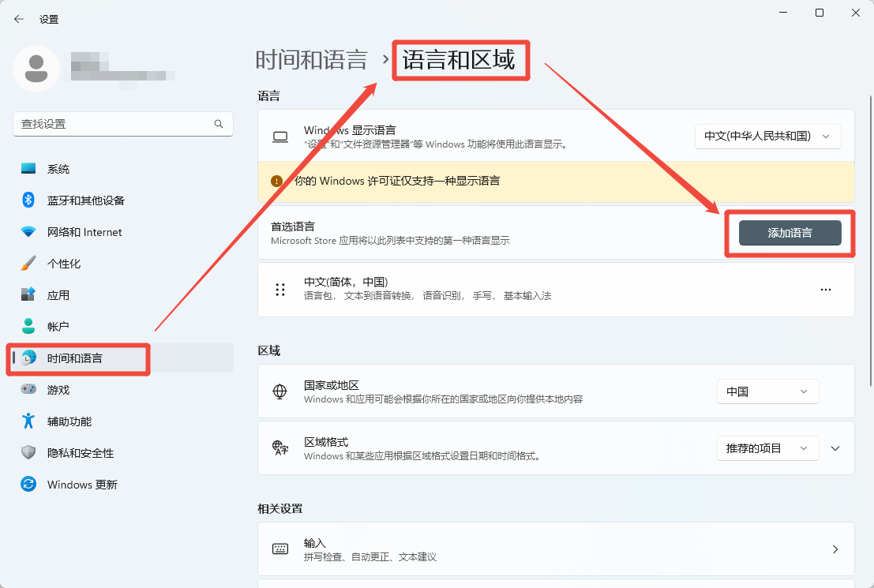The width and height of the screenshot is (874, 588).
Task: Click the keyboard icon for 输入
Action: click(x=279, y=549)
